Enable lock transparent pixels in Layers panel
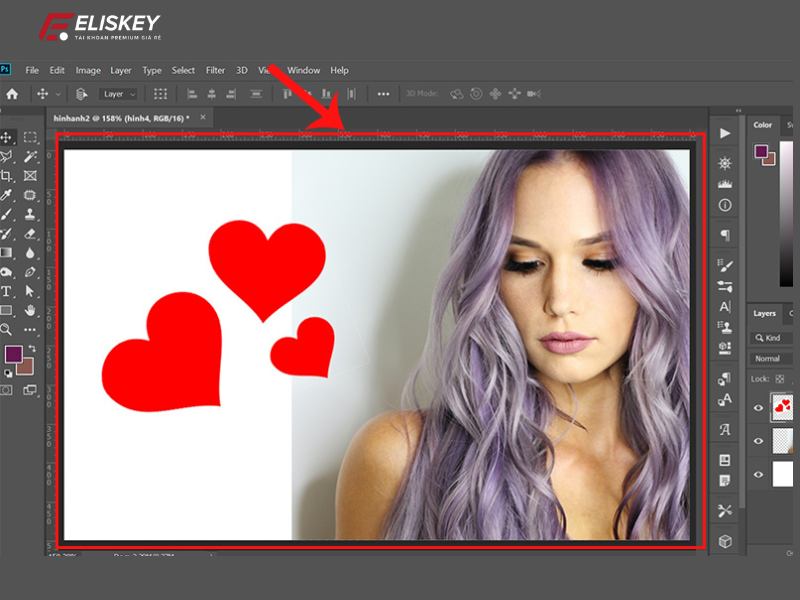 point(780,378)
